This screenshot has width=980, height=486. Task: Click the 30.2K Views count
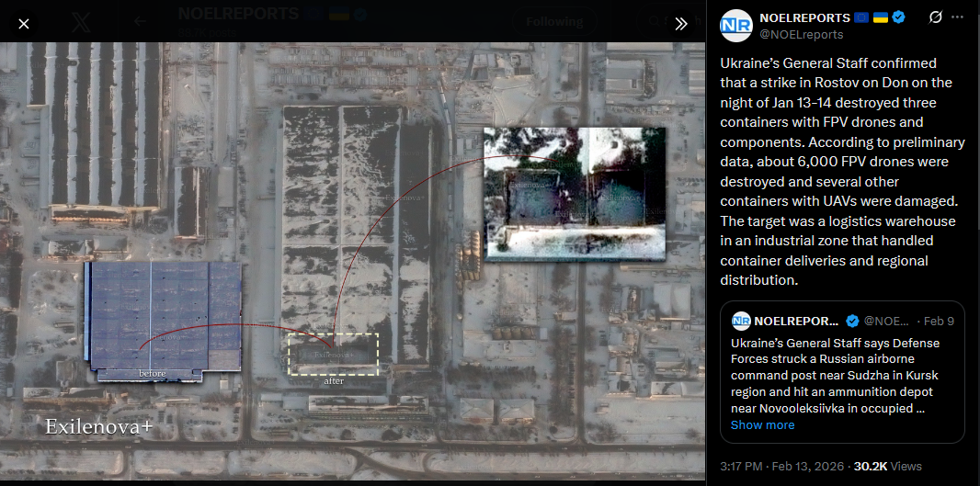(x=887, y=466)
